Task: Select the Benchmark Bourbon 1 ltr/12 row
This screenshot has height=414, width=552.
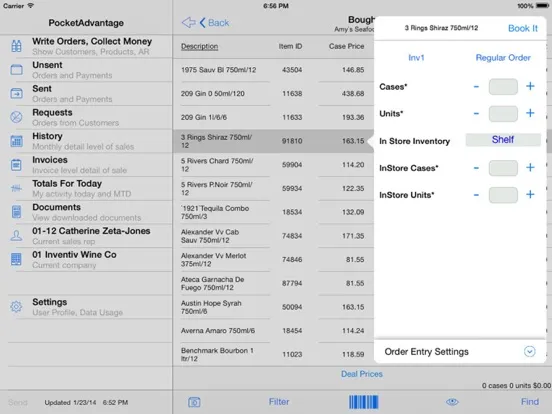Action: click(x=273, y=354)
